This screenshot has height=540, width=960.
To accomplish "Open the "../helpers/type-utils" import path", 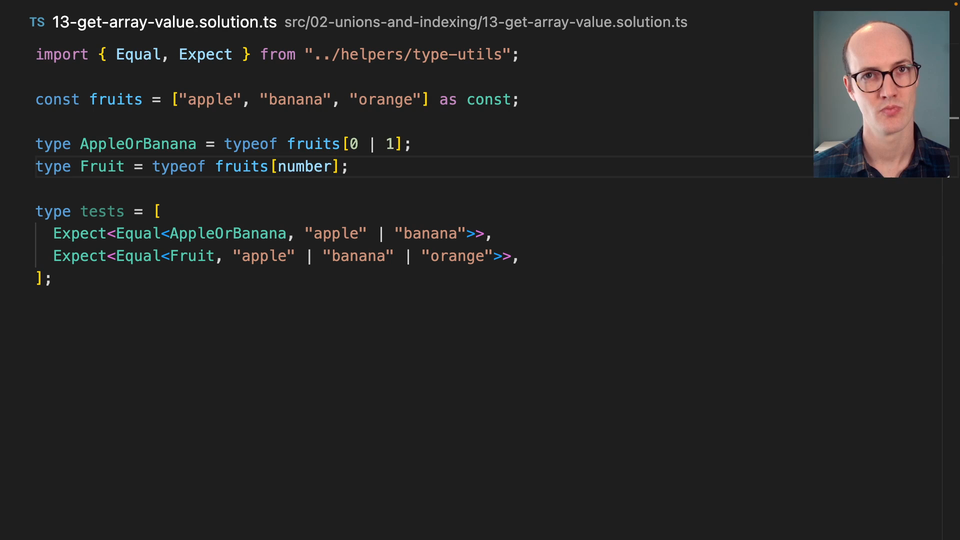I will click(408, 54).
